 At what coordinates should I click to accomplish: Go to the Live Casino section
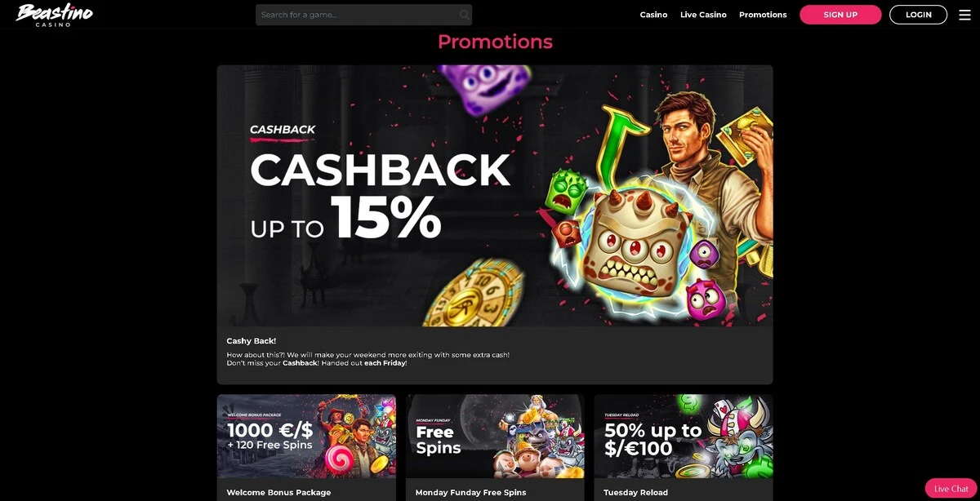pyautogui.click(x=703, y=15)
